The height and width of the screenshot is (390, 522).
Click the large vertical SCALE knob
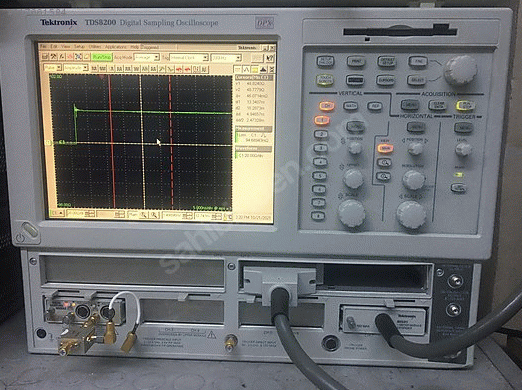(352, 213)
